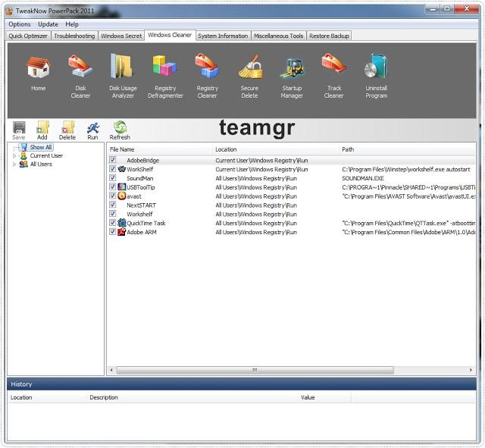The height and width of the screenshot is (448, 485).
Task: Disable QuickTime Task at startup
Action: [113, 222]
